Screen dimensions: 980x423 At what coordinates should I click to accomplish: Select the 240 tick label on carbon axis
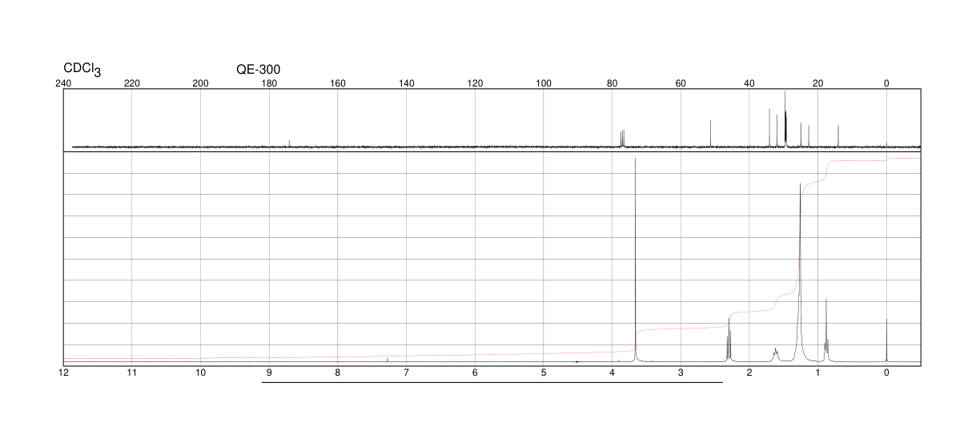coord(63,83)
